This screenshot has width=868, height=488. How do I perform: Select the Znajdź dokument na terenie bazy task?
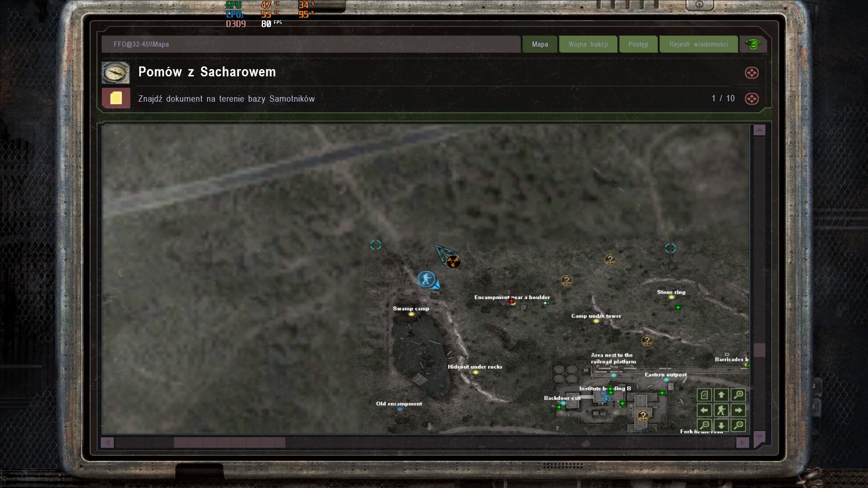pyautogui.click(x=226, y=99)
